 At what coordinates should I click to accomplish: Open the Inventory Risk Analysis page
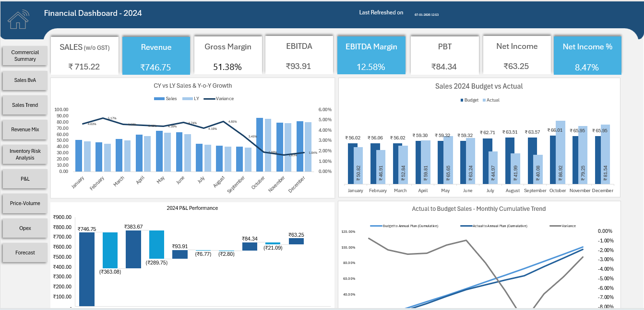[24, 154]
